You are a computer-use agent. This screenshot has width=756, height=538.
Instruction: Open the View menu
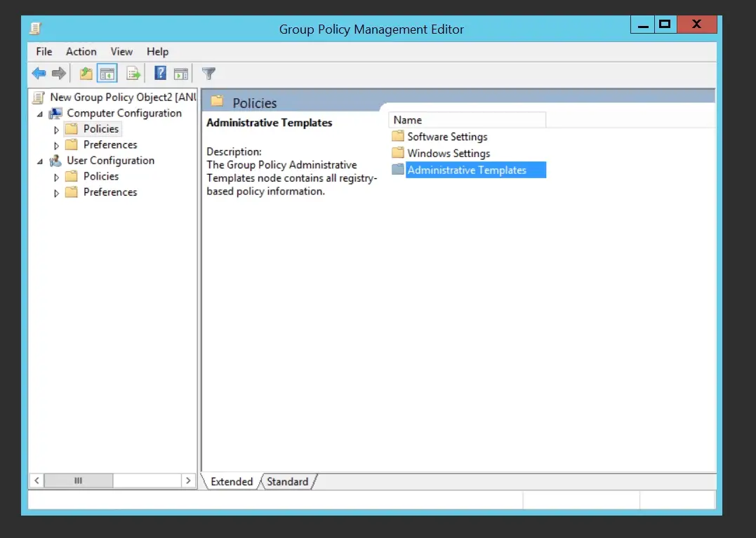tap(121, 51)
